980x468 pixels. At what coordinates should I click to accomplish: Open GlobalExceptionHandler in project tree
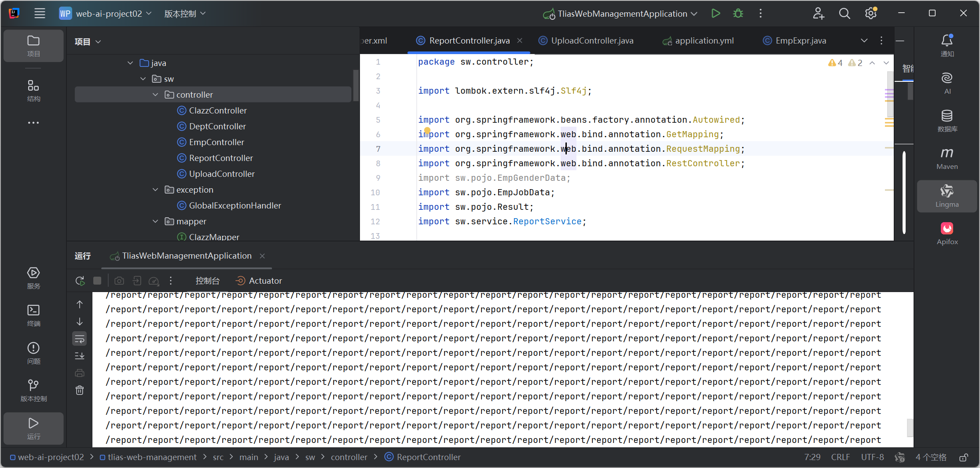(229, 205)
